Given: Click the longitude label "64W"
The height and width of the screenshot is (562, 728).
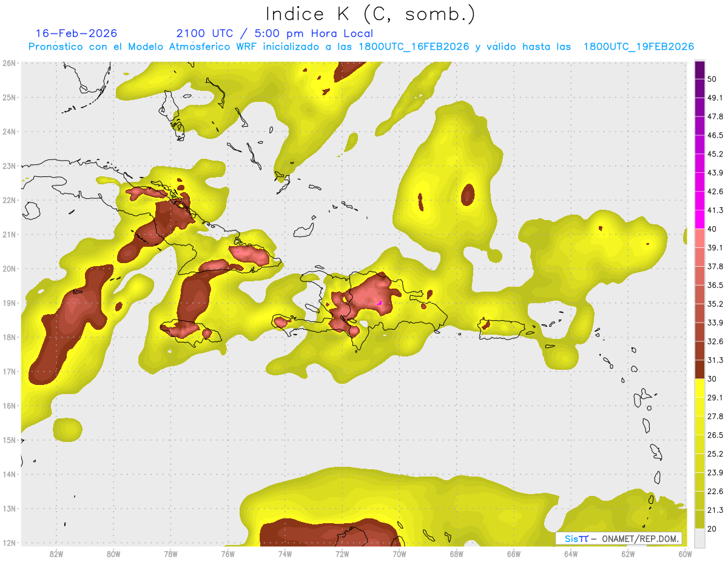Looking at the screenshot, I should click(x=571, y=554).
